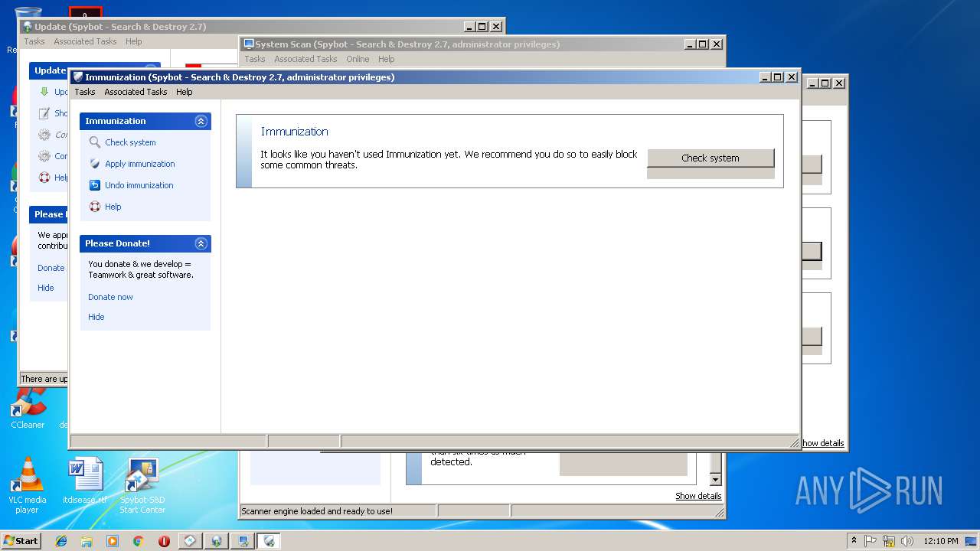
Task: Switch to Immunization taskbar button
Action: (269, 541)
